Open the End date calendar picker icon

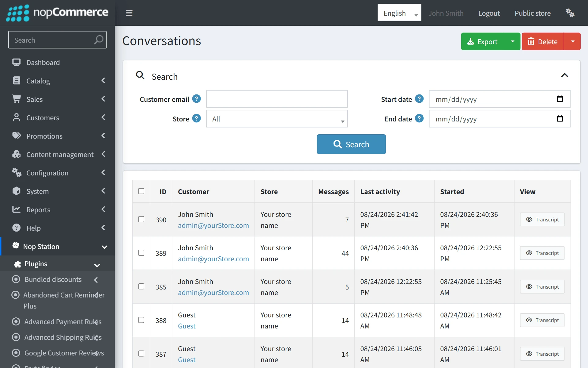(x=560, y=118)
